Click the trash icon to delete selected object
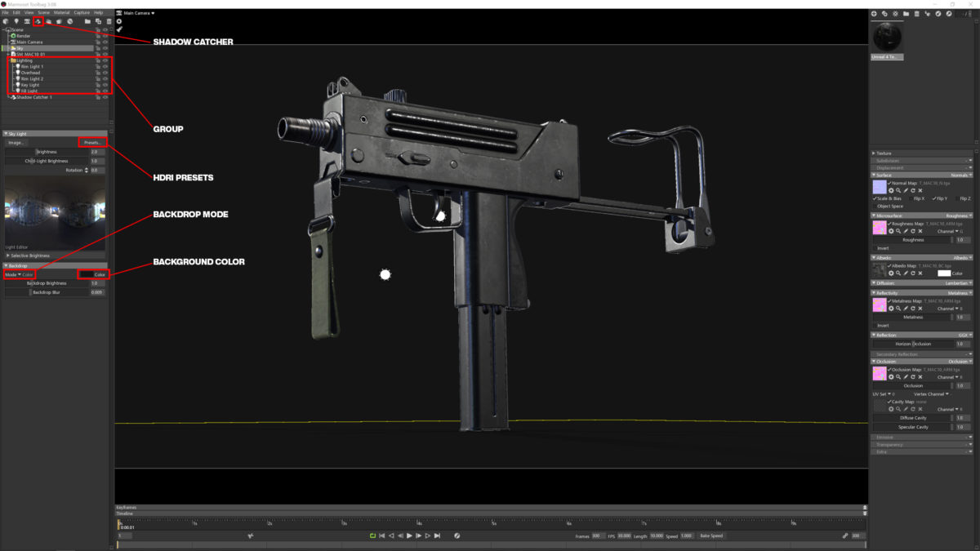 point(109,21)
